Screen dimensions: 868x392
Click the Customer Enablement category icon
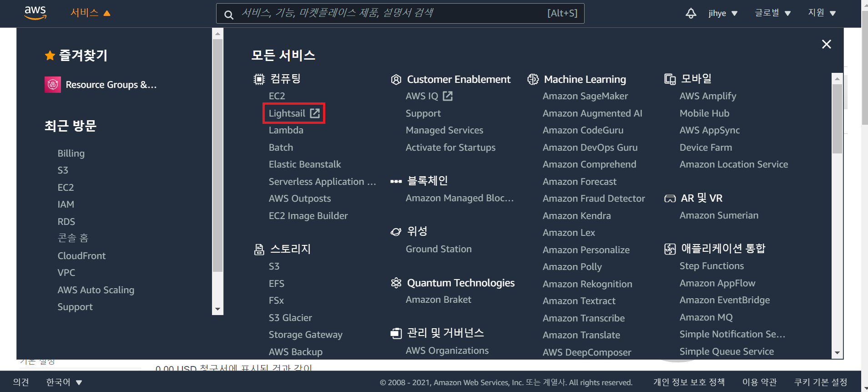pos(396,80)
